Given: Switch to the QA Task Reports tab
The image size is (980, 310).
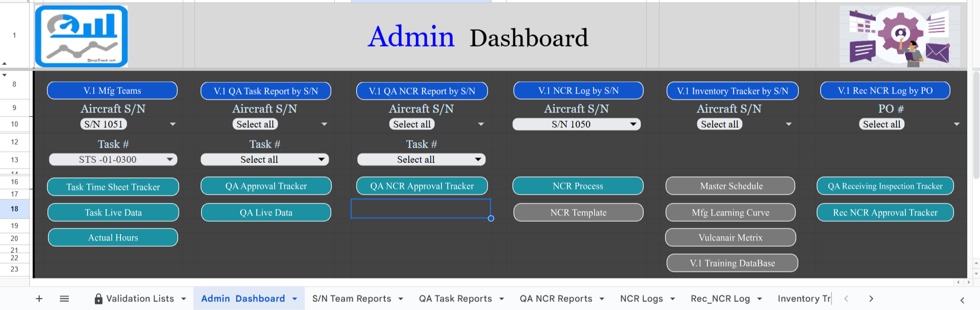Looking at the screenshot, I should pyautogui.click(x=455, y=299).
